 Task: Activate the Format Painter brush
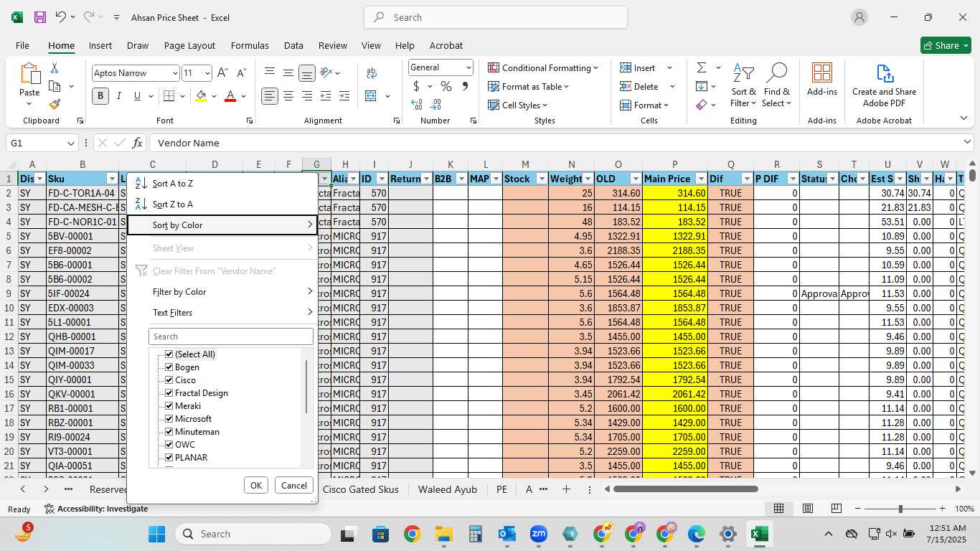pos(55,104)
